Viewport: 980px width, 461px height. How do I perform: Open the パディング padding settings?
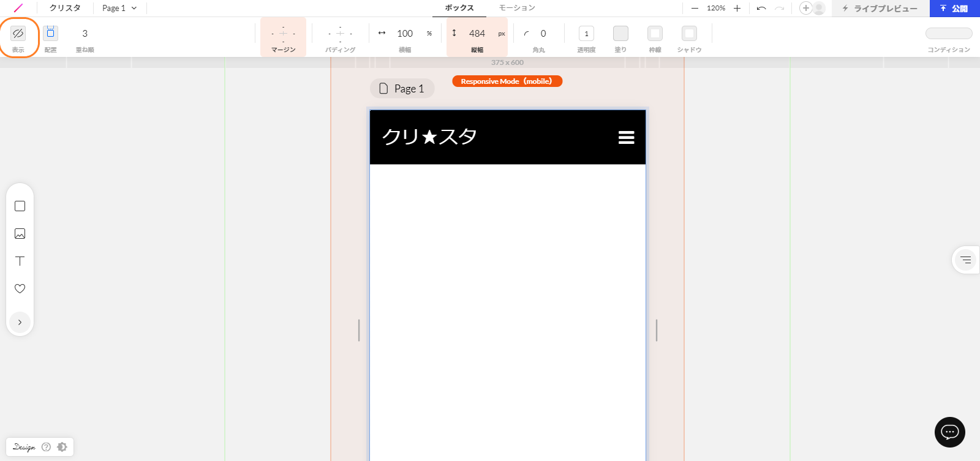point(340,37)
